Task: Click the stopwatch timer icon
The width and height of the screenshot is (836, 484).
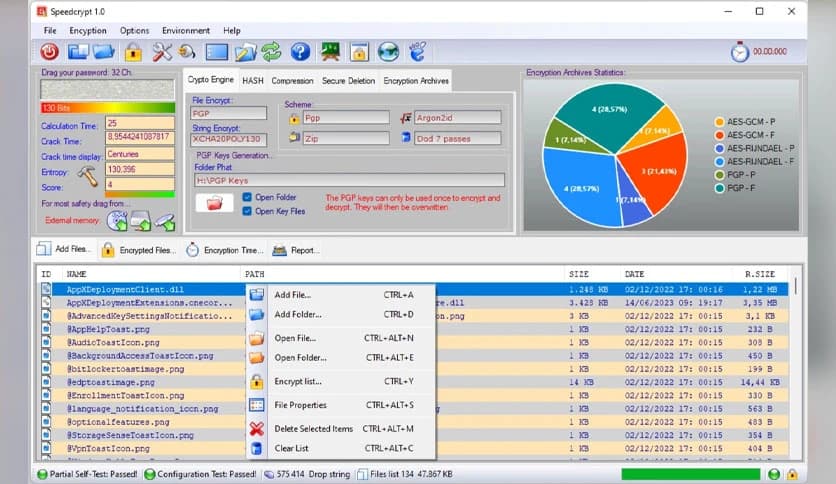Action: tap(739, 52)
